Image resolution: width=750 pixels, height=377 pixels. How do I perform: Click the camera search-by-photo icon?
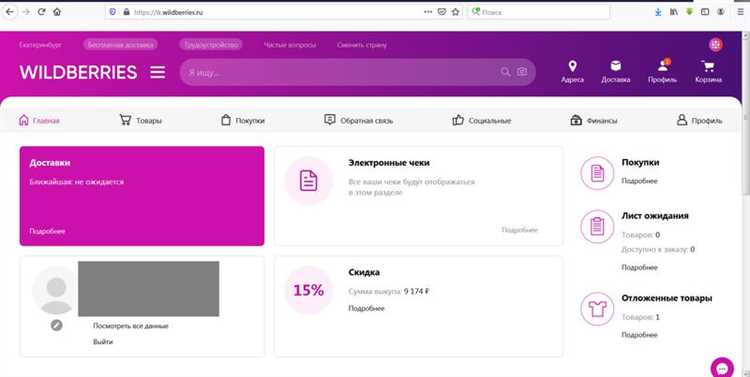pyautogui.click(x=522, y=72)
